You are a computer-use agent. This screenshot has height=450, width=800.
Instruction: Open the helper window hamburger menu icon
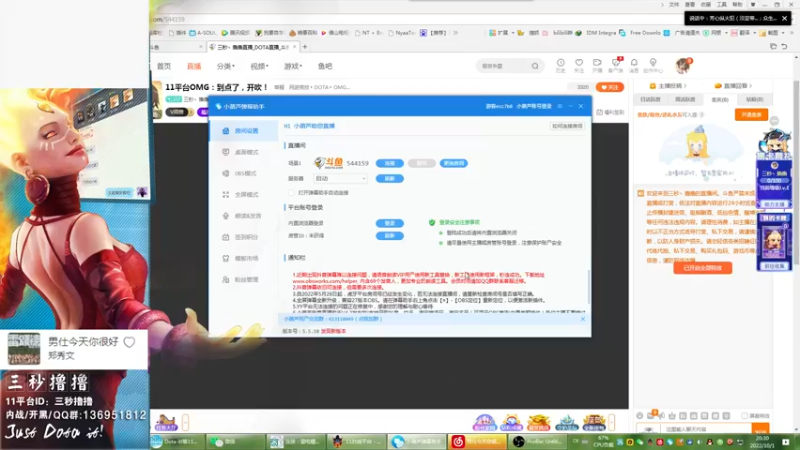point(560,106)
